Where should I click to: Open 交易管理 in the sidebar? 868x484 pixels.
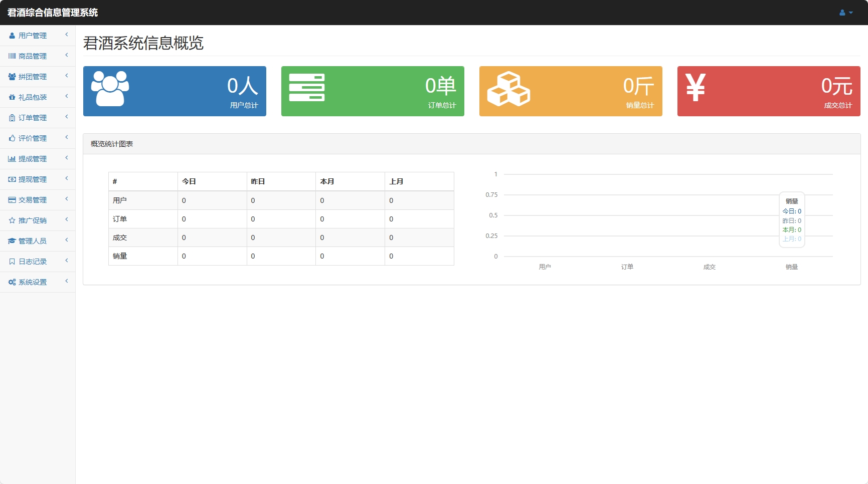click(x=38, y=200)
